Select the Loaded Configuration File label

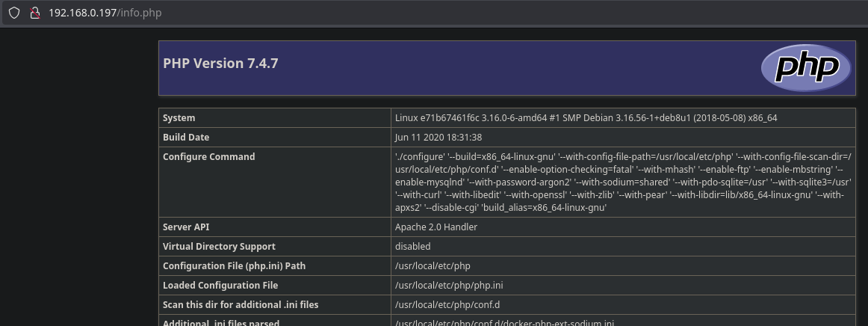point(220,285)
